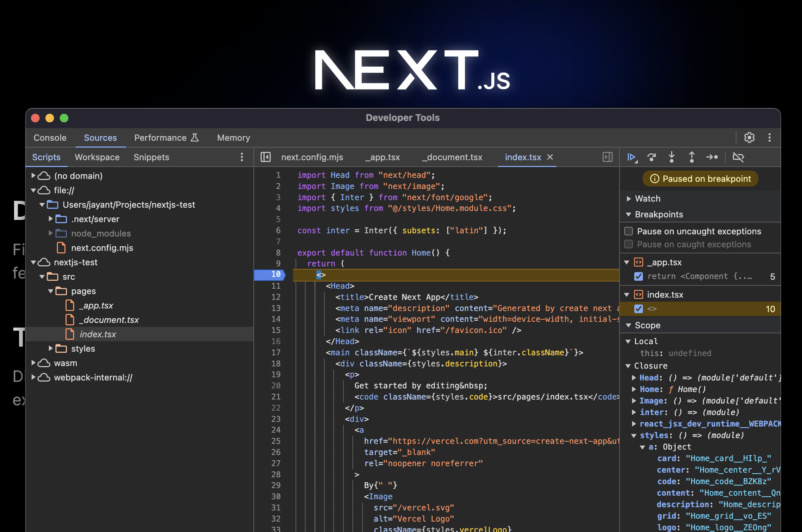Screen dimensions: 802x532
Task: Open _app.tsx in the file tree
Action: (96, 305)
